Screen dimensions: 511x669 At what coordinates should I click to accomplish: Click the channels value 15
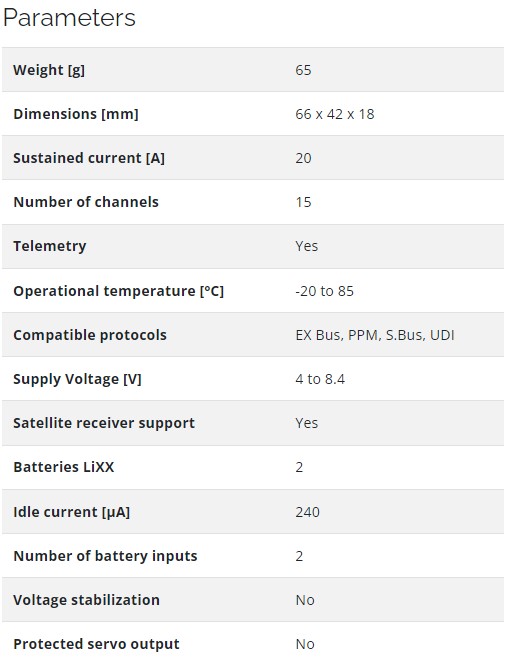(303, 202)
